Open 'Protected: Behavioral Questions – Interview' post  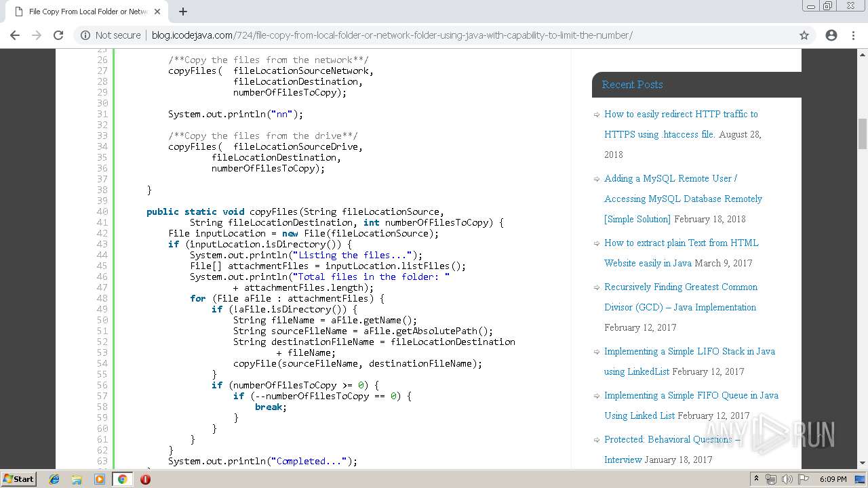tap(672, 449)
